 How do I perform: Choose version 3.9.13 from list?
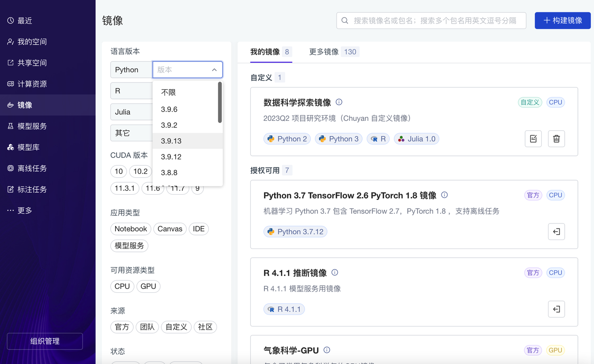tap(188, 141)
